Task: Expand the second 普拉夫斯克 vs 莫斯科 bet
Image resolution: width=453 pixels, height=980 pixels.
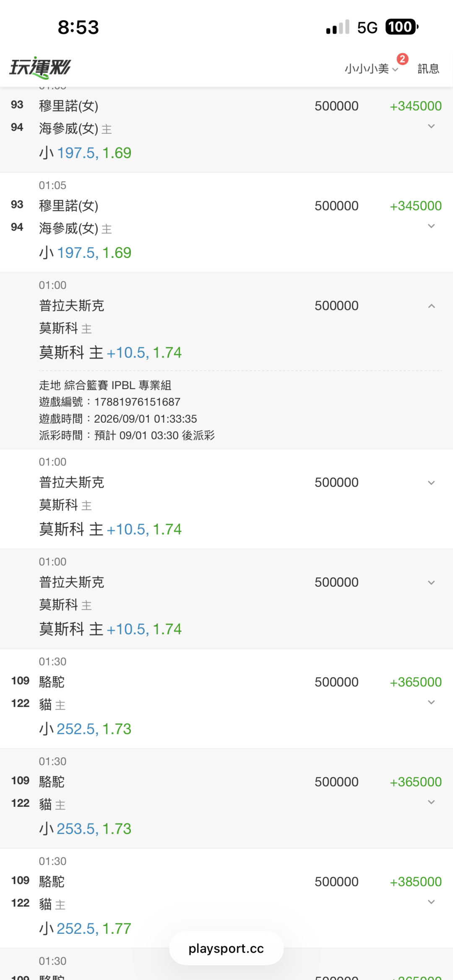Action: click(x=431, y=483)
